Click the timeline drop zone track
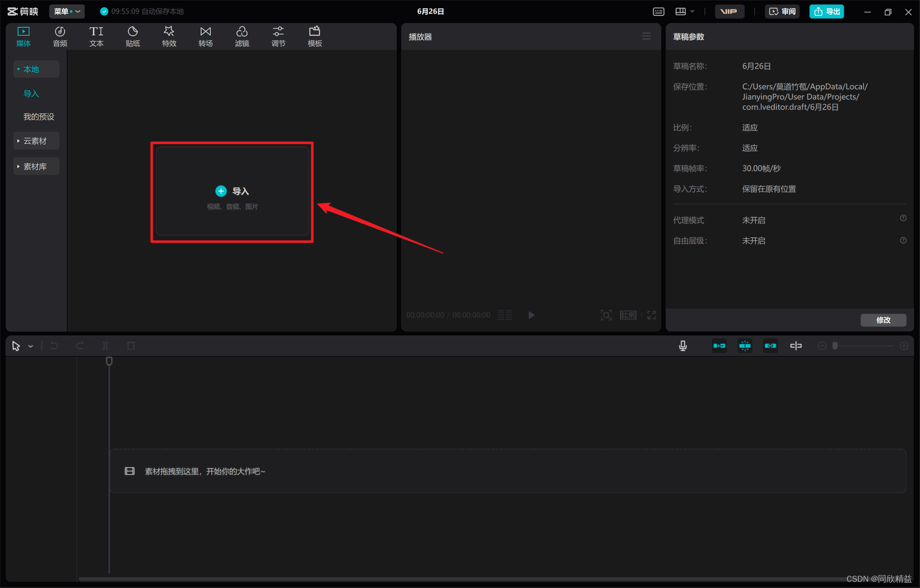 tap(508, 471)
